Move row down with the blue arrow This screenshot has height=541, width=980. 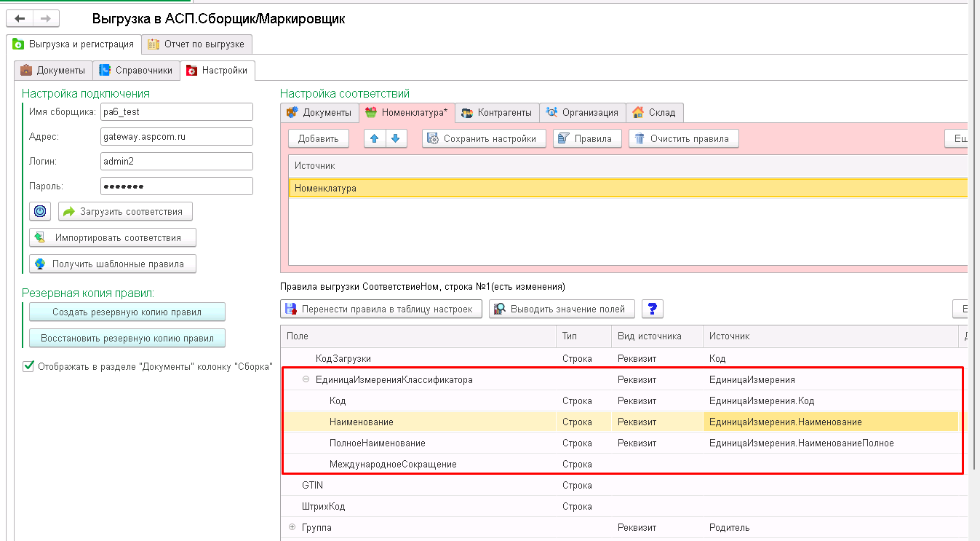395,138
